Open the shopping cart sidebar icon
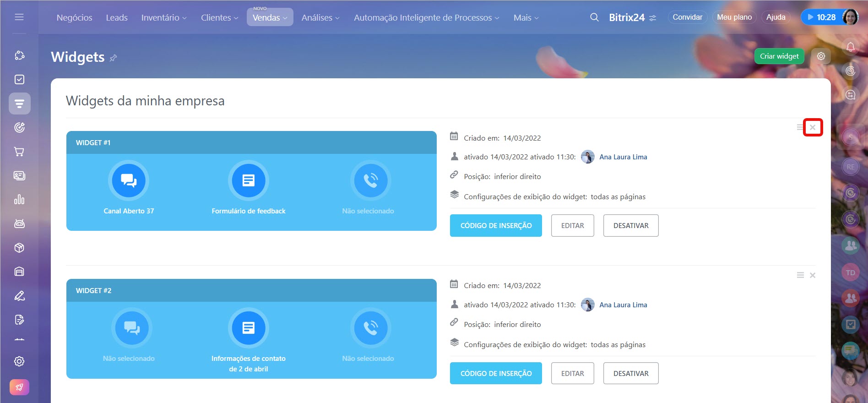The height and width of the screenshot is (403, 868). [19, 152]
